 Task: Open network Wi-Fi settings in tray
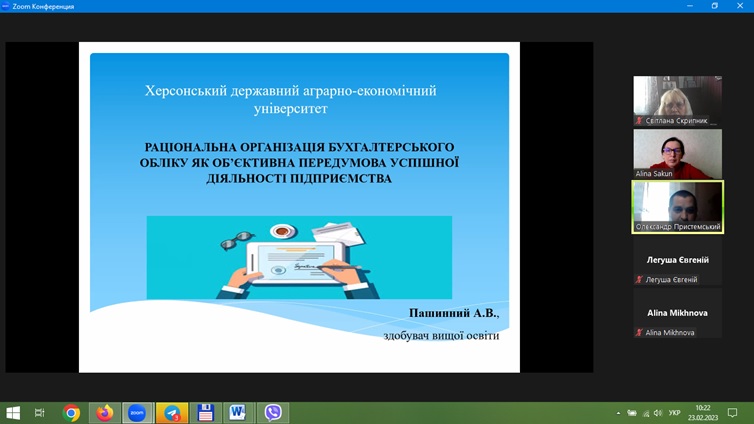(x=646, y=413)
